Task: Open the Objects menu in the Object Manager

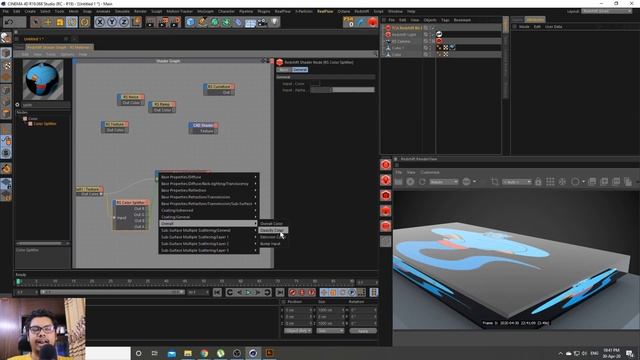Action: click(429, 20)
